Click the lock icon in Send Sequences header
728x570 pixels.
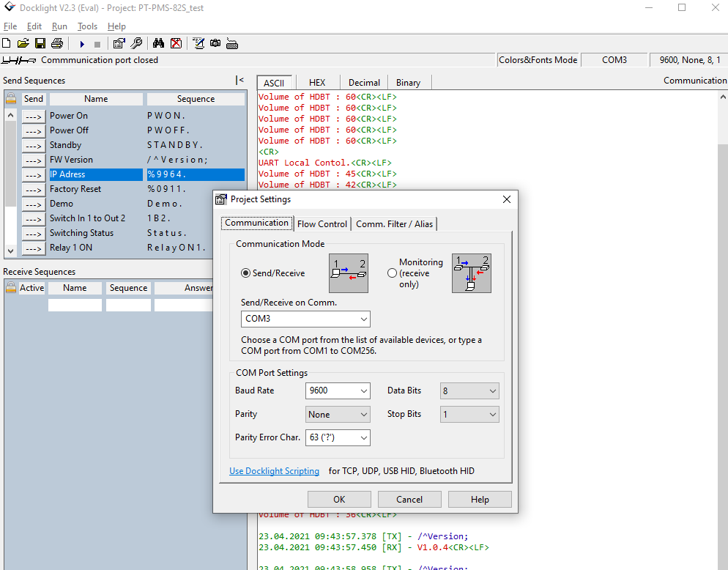(11, 98)
